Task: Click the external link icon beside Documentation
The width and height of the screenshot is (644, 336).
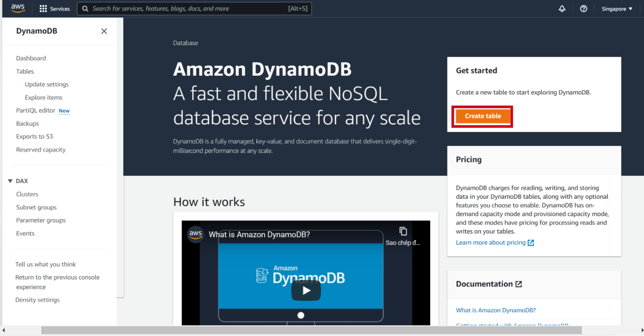Action: (x=519, y=284)
